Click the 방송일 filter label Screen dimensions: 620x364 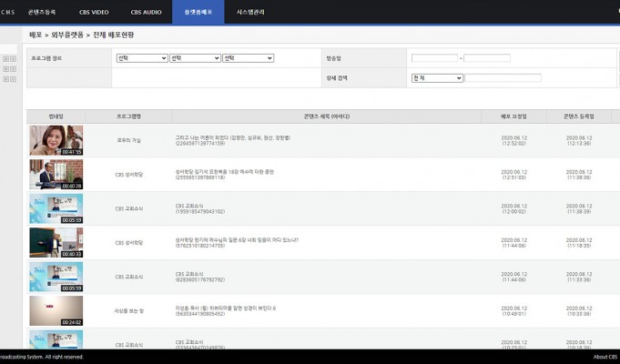(333, 58)
